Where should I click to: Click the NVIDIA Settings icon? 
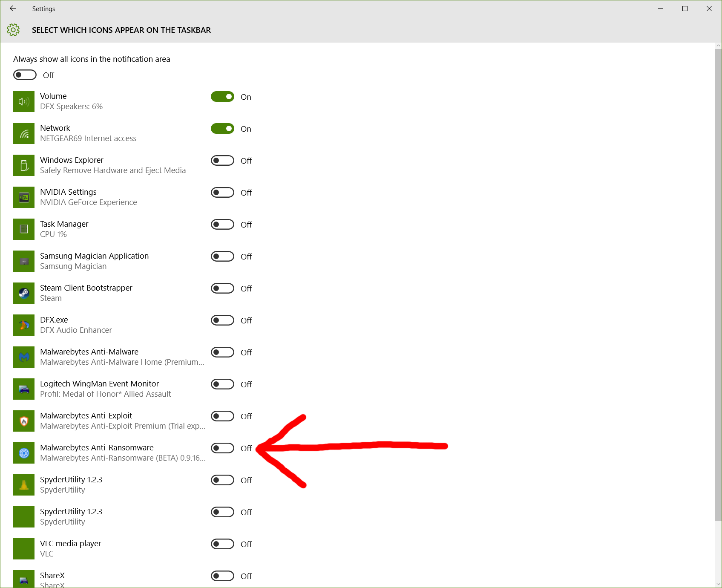tap(24, 197)
